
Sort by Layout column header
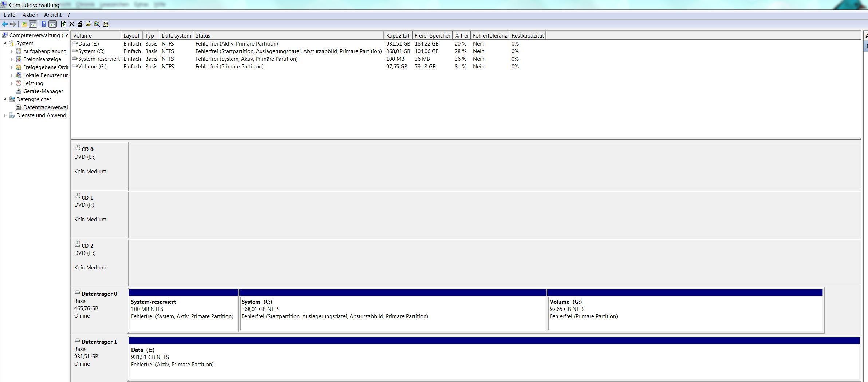tap(132, 35)
